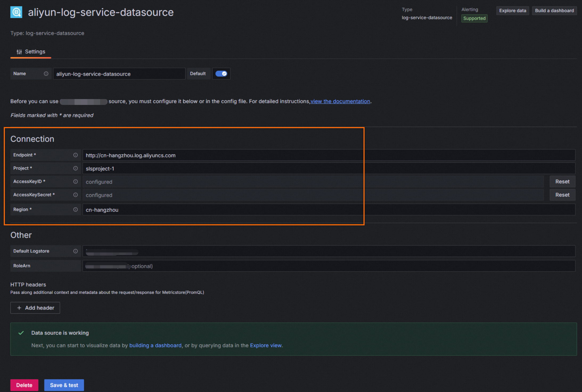This screenshot has width=582, height=392.
Task: Open the Explore view link
Action: (266, 345)
